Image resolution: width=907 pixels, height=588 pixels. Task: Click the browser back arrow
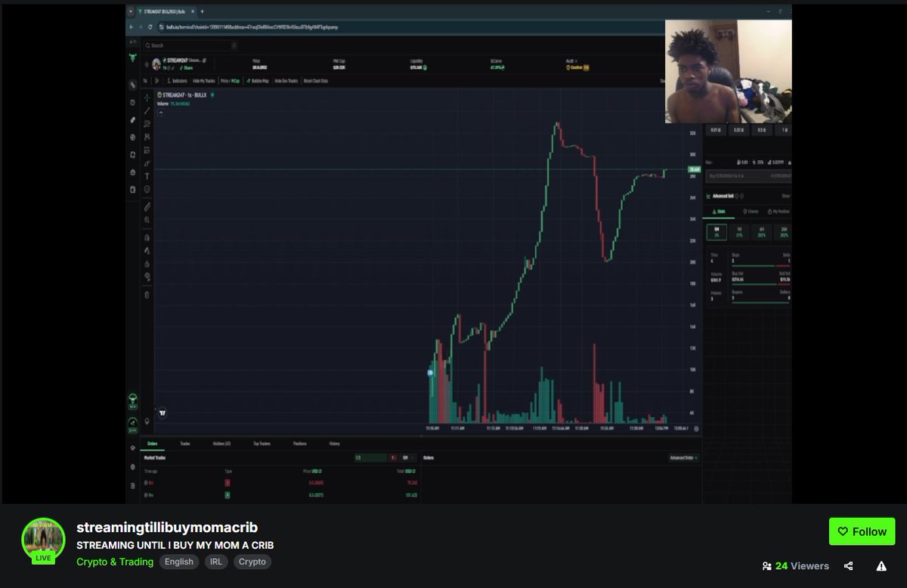coord(132,27)
